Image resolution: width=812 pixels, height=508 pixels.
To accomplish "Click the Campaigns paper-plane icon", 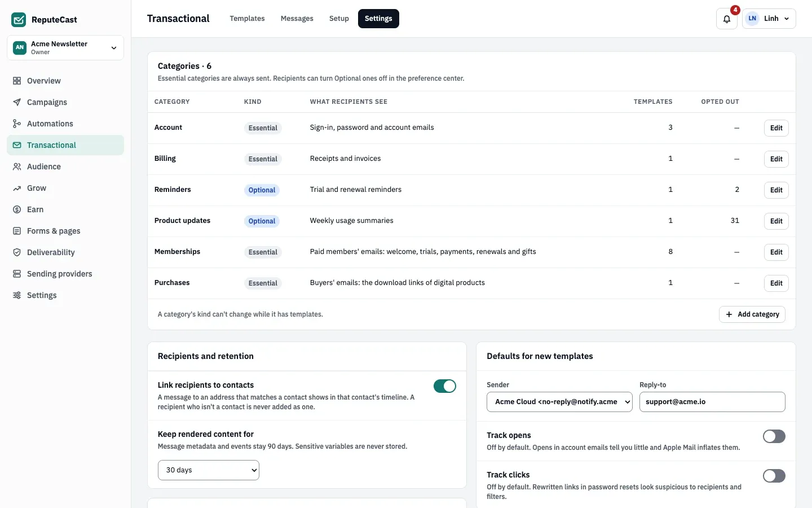I will 17,102.
